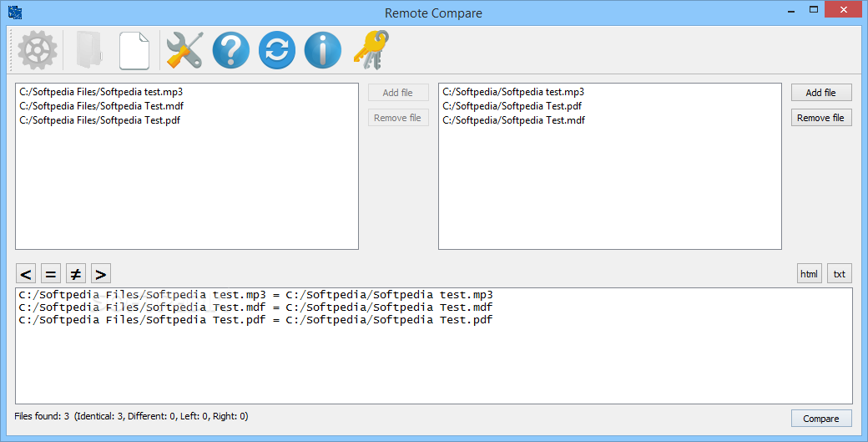Click the Compare button
This screenshot has width=868, height=442.
821,419
